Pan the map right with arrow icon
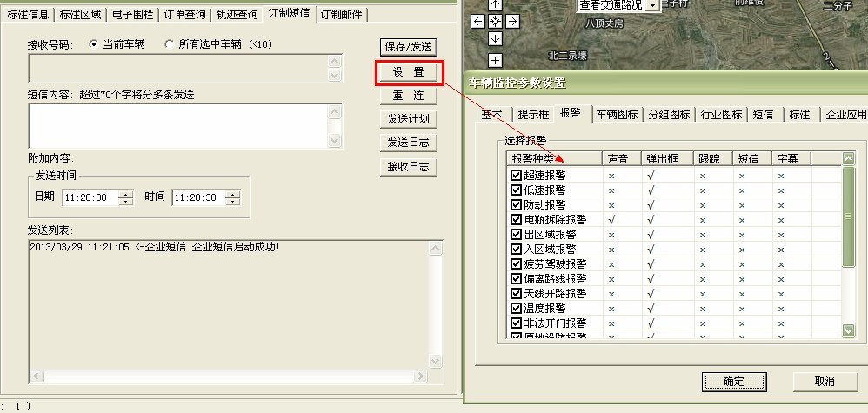Image resolution: width=868 pixels, height=413 pixels. (512, 21)
